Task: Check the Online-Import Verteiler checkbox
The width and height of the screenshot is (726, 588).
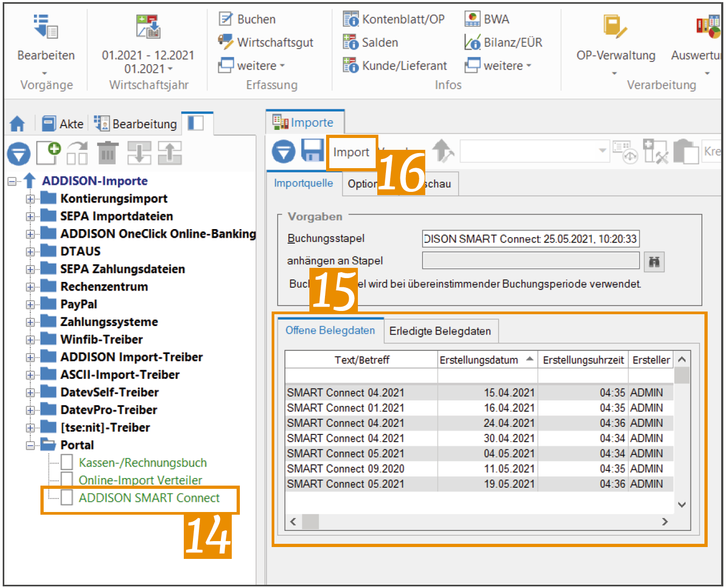Action: pos(67,480)
